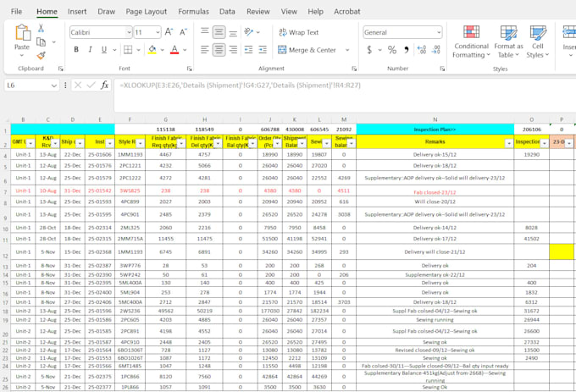Bottom align cell contents

pos(233,33)
